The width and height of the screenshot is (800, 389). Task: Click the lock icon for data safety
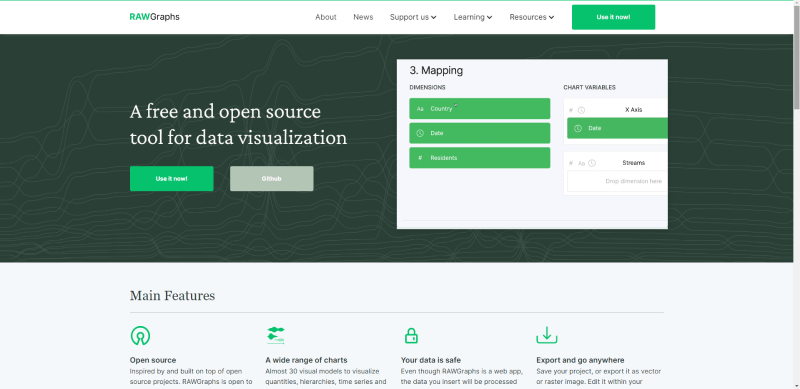click(x=411, y=335)
